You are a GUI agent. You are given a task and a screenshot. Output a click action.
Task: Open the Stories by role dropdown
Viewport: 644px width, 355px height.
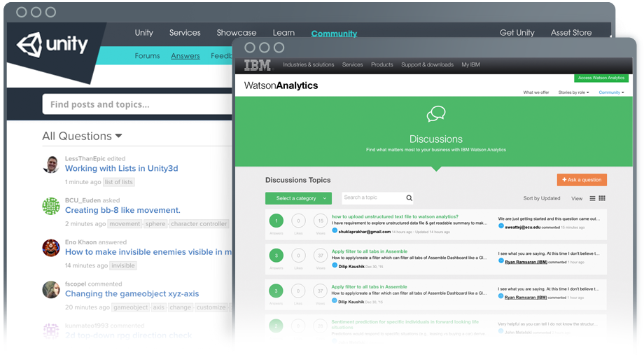573,92
